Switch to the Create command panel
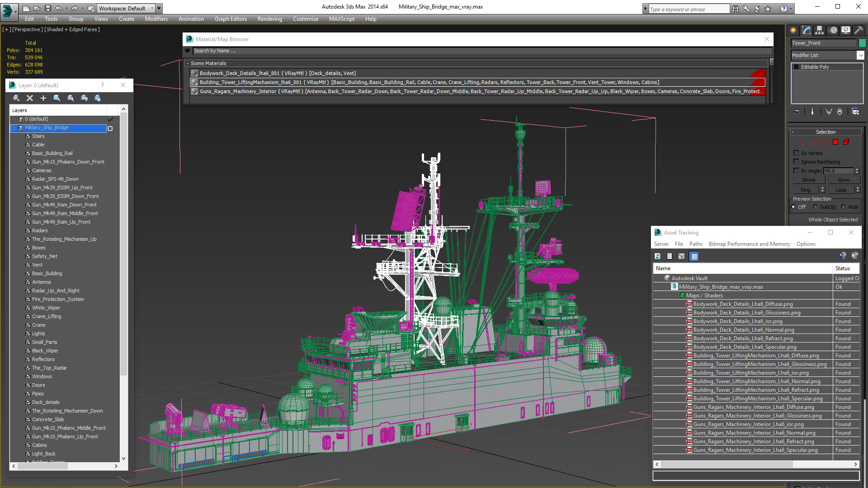 pos(793,30)
